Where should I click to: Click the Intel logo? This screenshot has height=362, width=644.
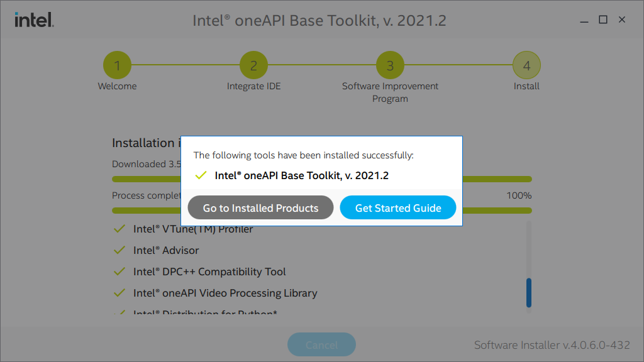[34, 19]
